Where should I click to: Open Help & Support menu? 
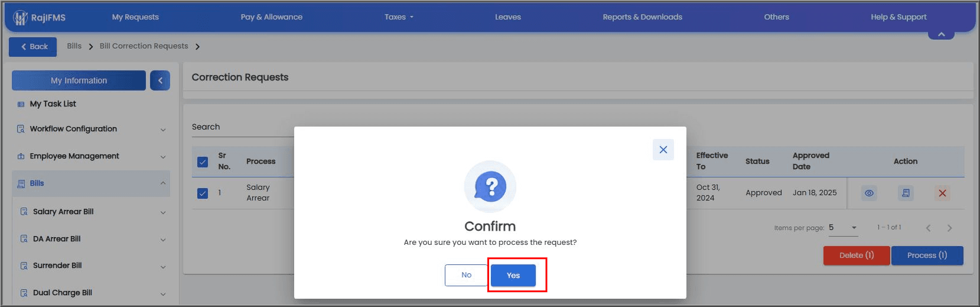click(898, 17)
